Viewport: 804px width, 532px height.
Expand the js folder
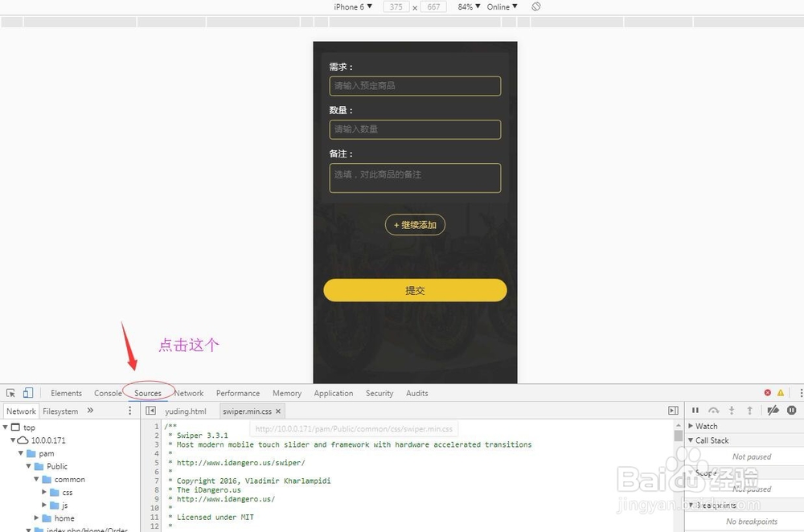point(44,505)
